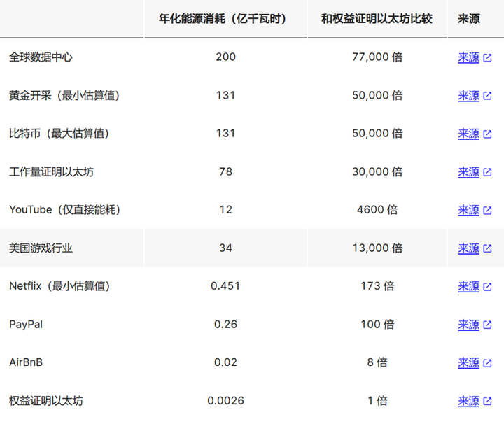Click the value 0.0026 for 权益证明以太坊
504x424 pixels.
click(225, 400)
